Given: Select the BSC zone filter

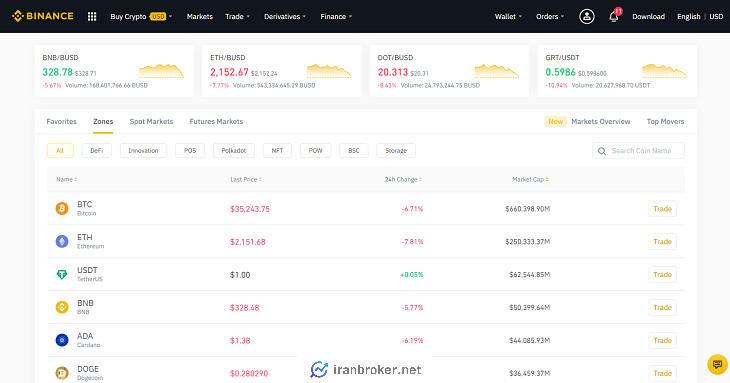Looking at the screenshot, I should click(x=354, y=150).
